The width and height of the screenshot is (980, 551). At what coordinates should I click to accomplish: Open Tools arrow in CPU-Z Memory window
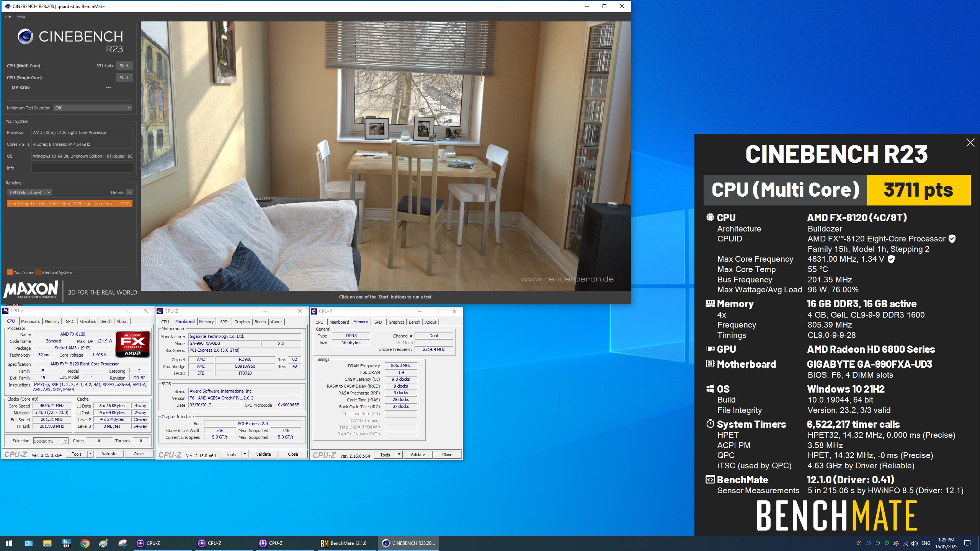click(x=399, y=455)
